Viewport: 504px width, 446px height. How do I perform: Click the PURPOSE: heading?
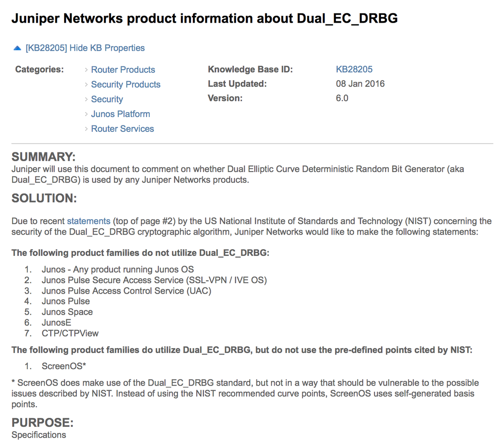[42, 423]
